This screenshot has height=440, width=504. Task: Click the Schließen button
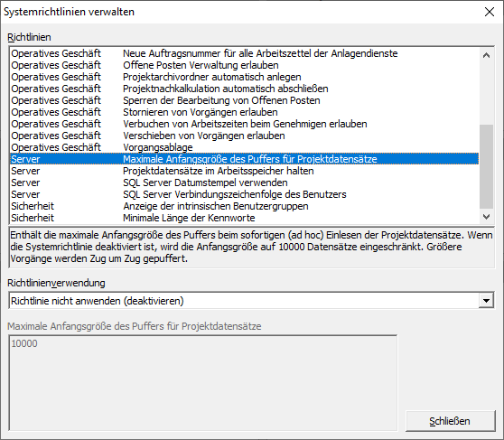(450, 421)
